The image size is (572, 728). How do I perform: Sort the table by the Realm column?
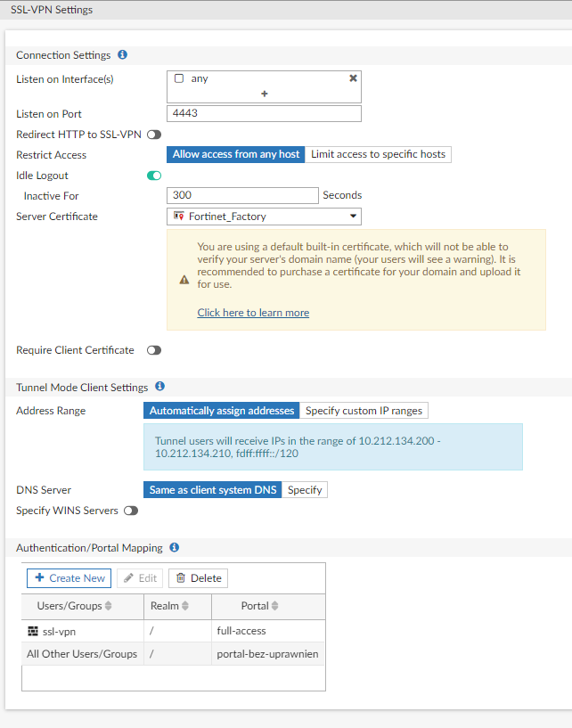185,606
